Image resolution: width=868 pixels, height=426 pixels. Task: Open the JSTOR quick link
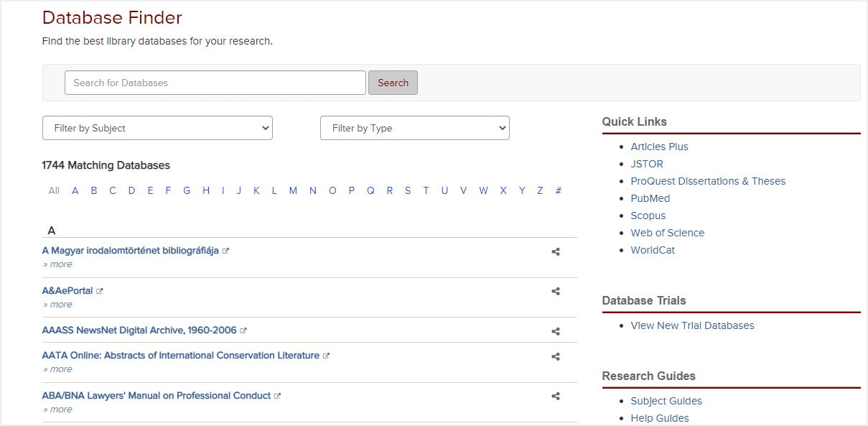pyautogui.click(x=646, y=164)
